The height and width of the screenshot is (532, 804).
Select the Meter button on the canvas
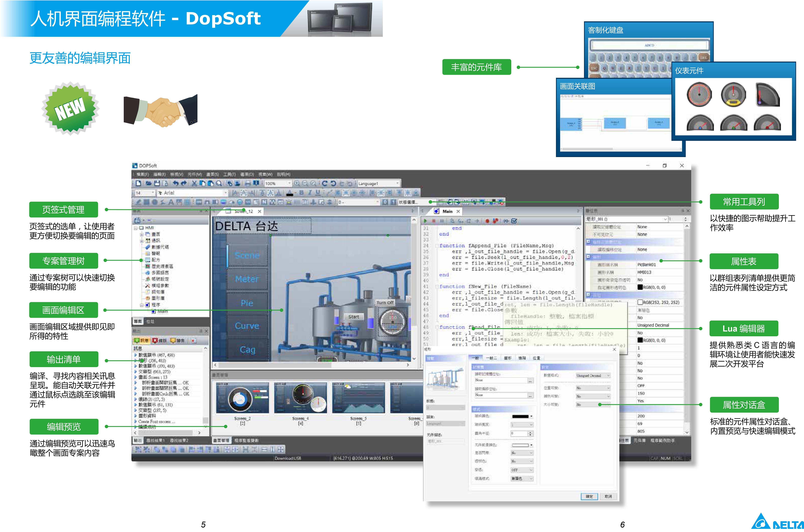point(247,279)
